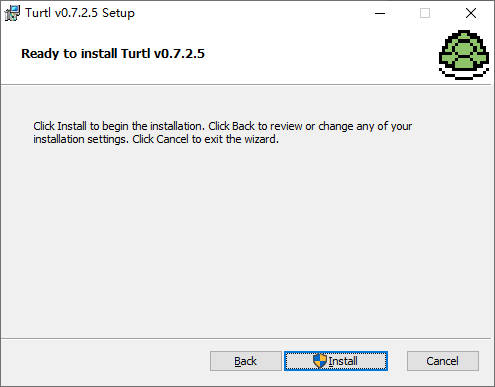Click the "Ready to install Turtl v0.7.2.5" heading
Screen dimensions: 495x387
point(113,54)
